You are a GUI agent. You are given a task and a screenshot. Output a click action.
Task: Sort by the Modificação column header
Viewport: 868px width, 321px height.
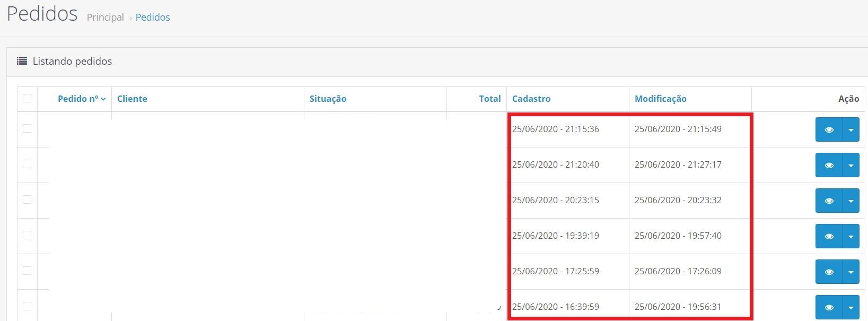(x=660, y=99)
